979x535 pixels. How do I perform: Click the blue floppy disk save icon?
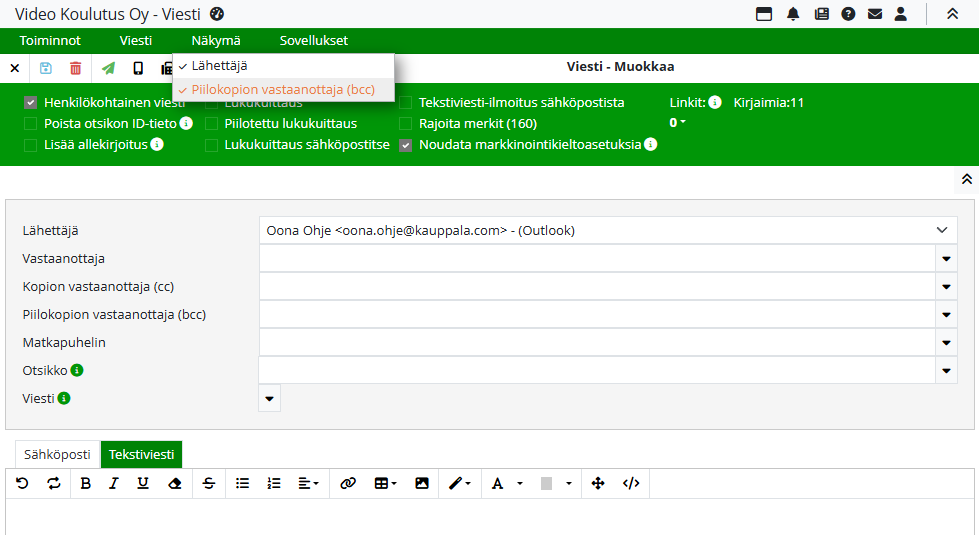point(45,68)
